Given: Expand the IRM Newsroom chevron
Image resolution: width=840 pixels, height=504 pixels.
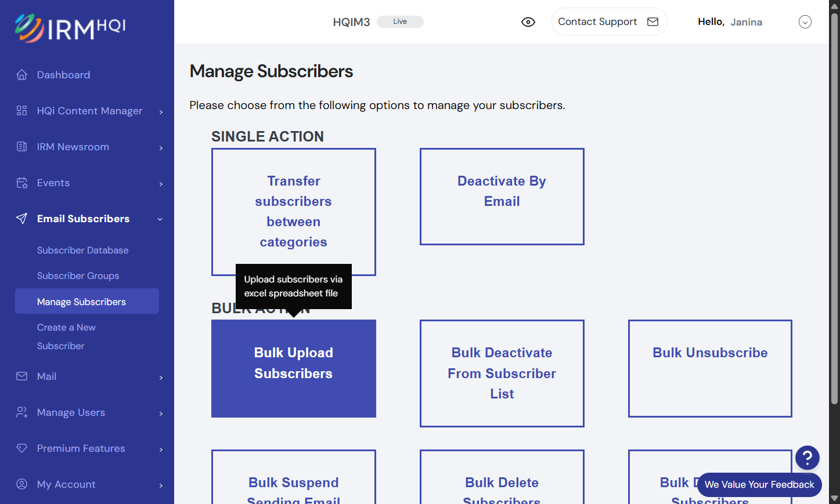Looking at the screenshot, I should click(161, 147).
